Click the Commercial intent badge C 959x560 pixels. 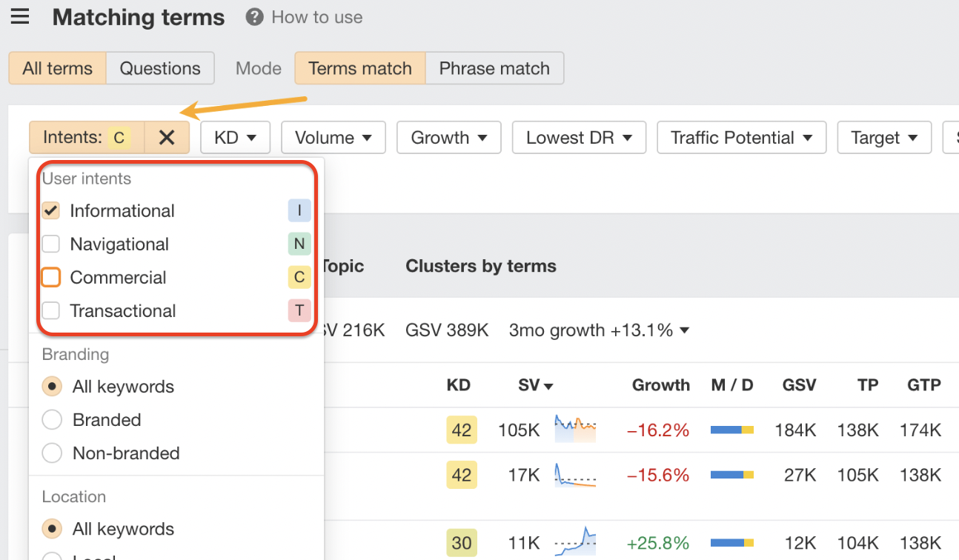(x=299, y=277)
